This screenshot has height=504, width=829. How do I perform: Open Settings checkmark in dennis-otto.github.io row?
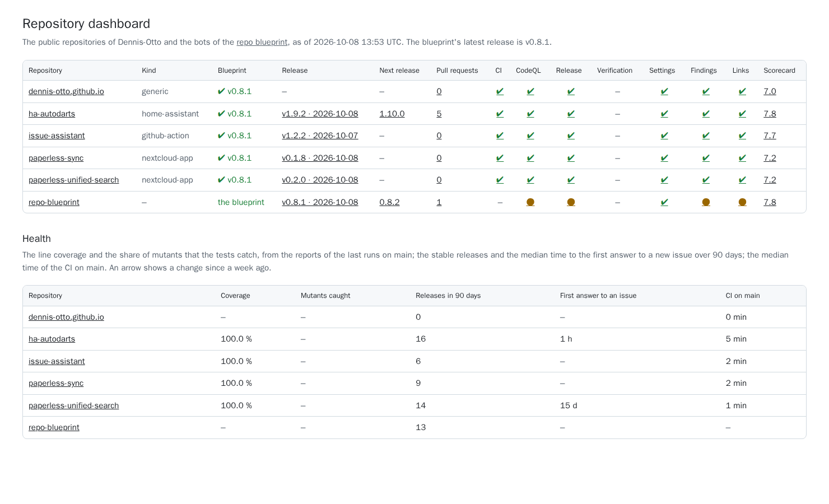(x=664, y=91)
